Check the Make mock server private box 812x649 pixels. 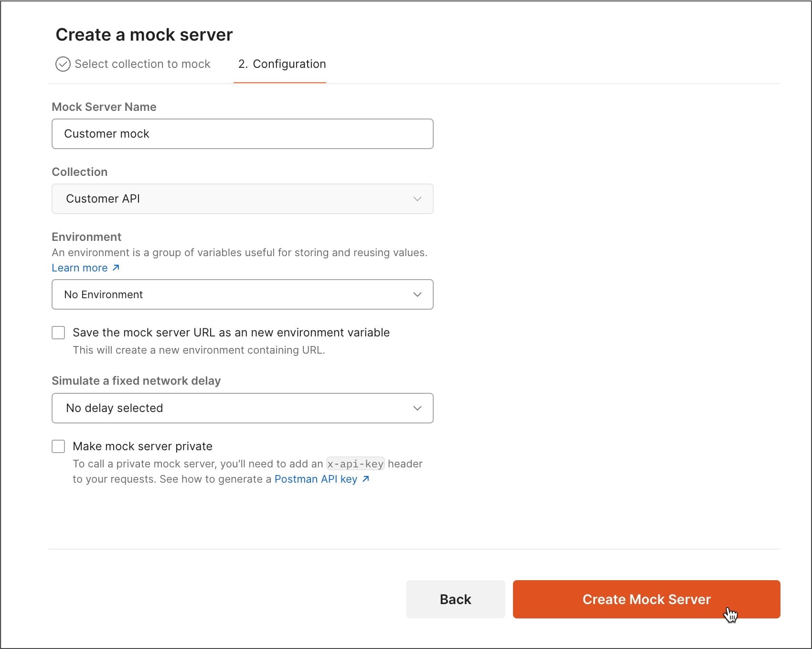coord(58,446)
